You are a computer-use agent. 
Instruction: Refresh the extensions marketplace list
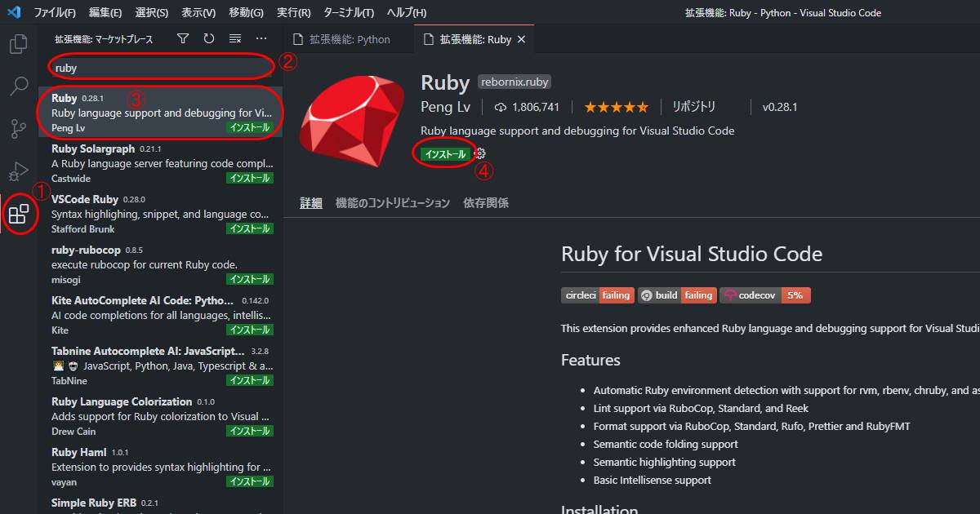209,39
